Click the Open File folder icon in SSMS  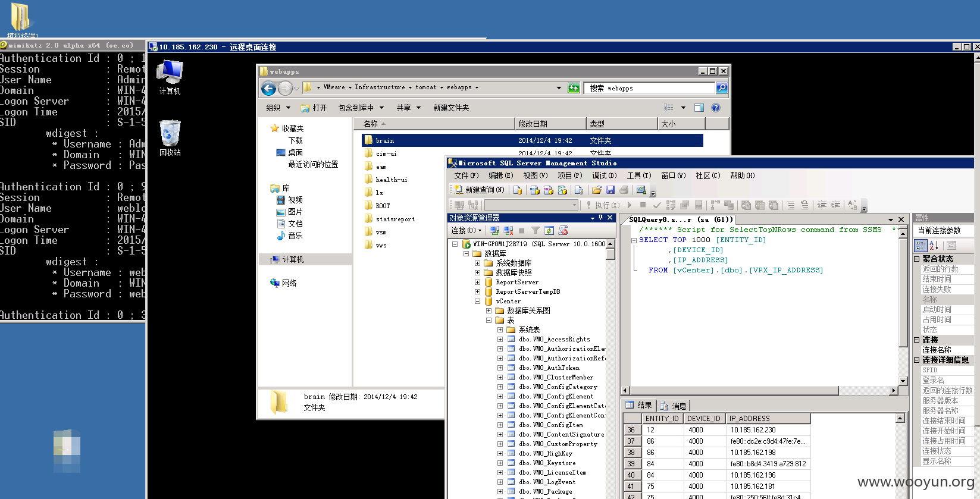coord(596,190)
